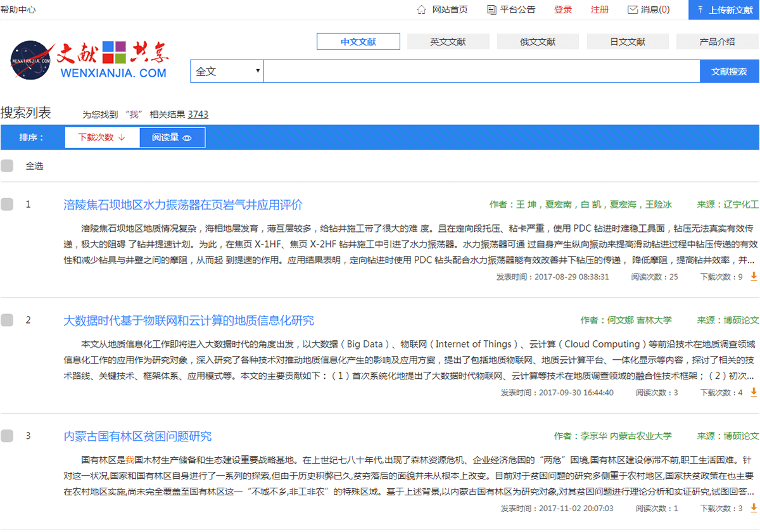Viewport: 760px width, 532px height.
Task: Tick the checkbox beside result number 2
Action: 6,320
